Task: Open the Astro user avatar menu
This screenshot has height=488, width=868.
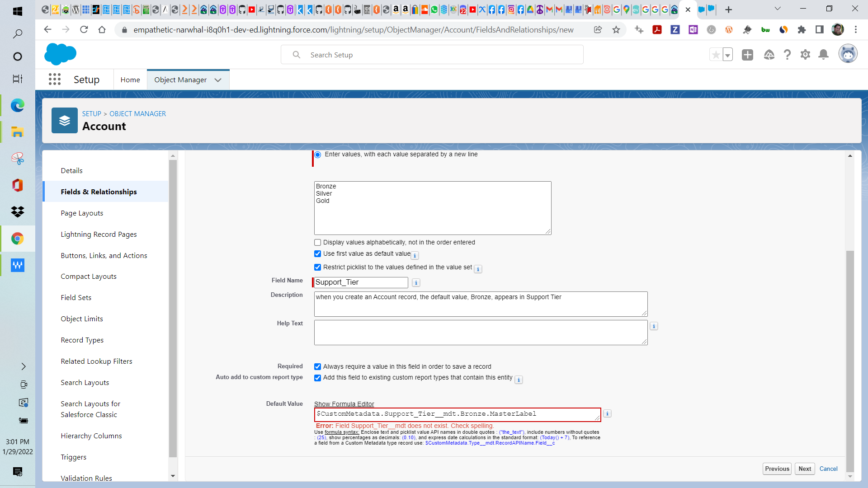Action: click(848, 53)
